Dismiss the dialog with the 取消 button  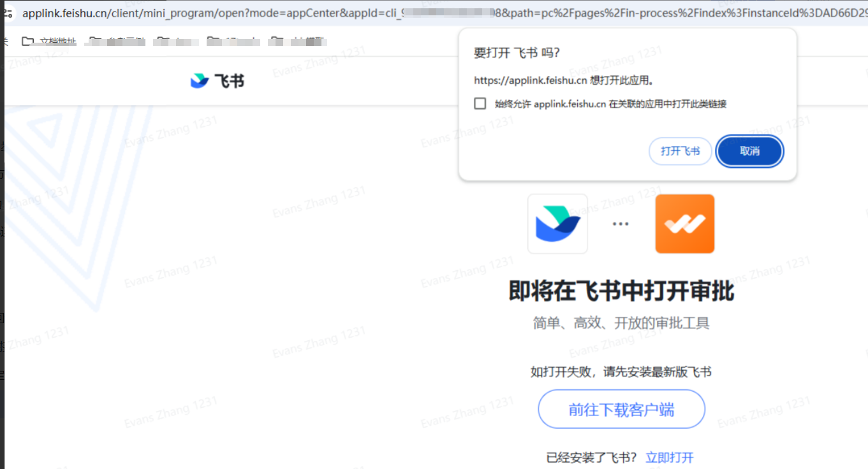tap(750, 151)
